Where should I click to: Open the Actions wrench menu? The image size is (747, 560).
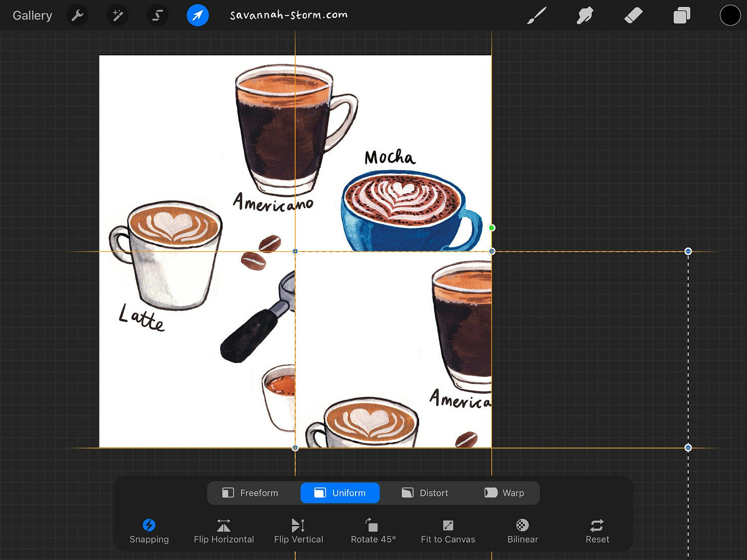point(77,15)
